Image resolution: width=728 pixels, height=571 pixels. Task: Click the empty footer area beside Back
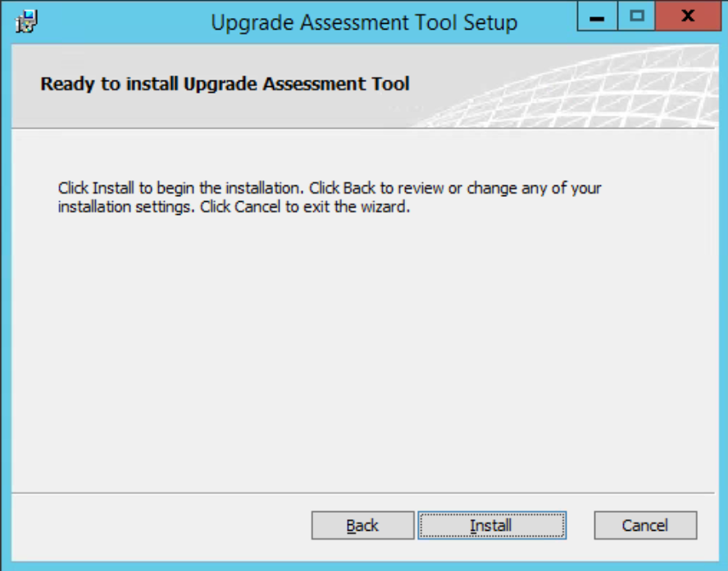coord(162,526)
